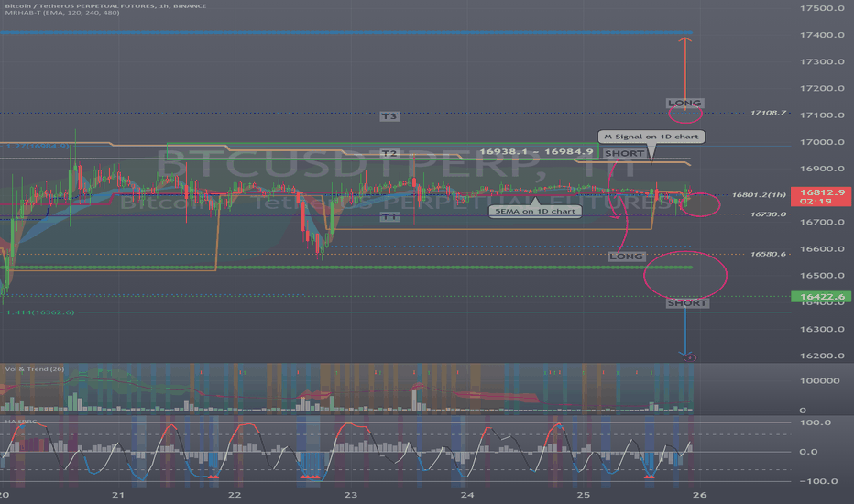Click date 25 on the time axis
Screen dimensions: 854x504
[x=584, y=495]
